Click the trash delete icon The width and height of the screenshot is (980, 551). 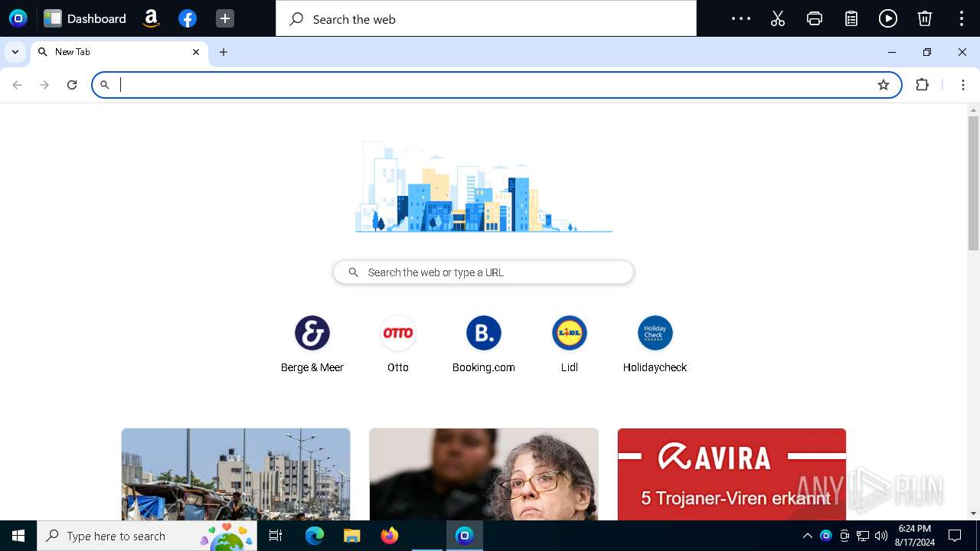pos(925,18)
